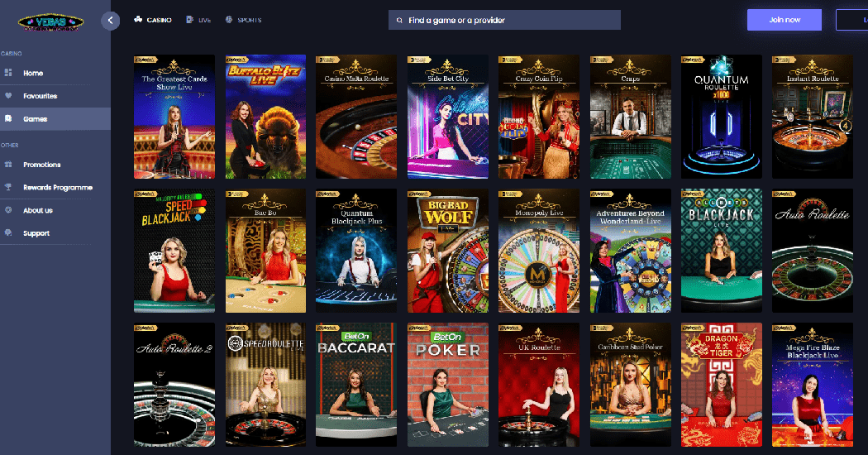This screenshot has height=455, width=868.
Task: Switch to the Sports tab
Action: point(243,20)
